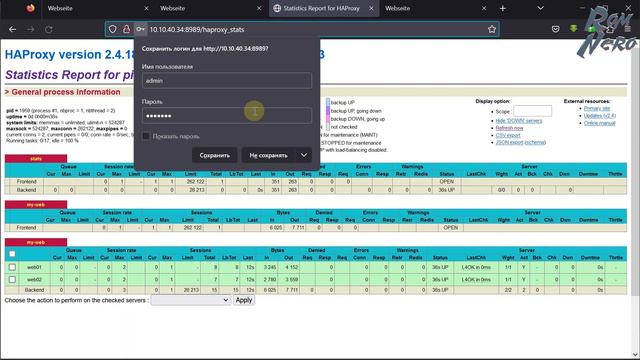Viewport: 640px width, 360px height.
Task: Open a new tab with plus
Action: point(502,8)
